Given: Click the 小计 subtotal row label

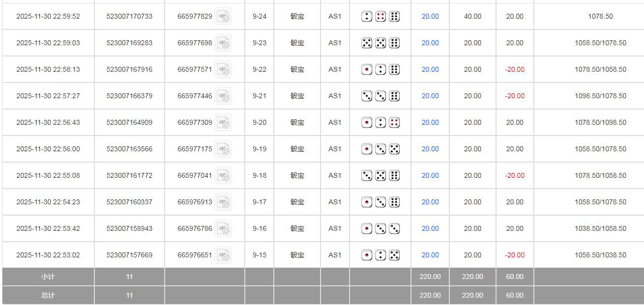Looking at the screenshot, I should 48,277.
